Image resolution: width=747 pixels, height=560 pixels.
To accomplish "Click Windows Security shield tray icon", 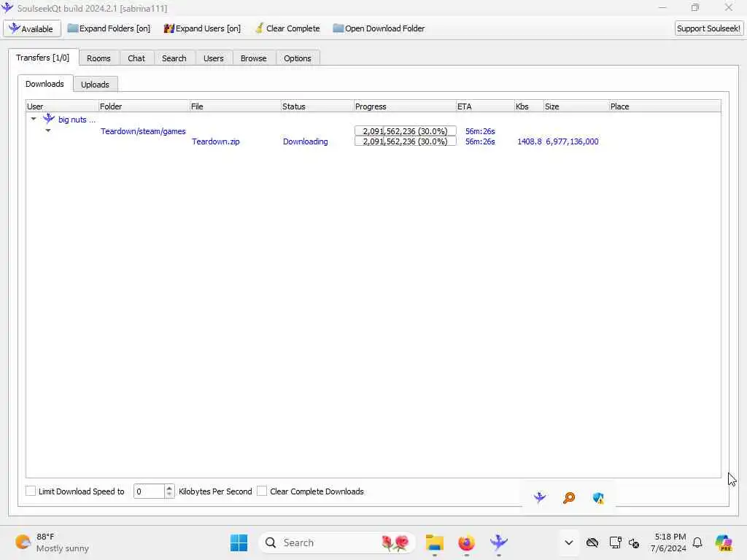I will pyautogui.click(x=598, y=498).
